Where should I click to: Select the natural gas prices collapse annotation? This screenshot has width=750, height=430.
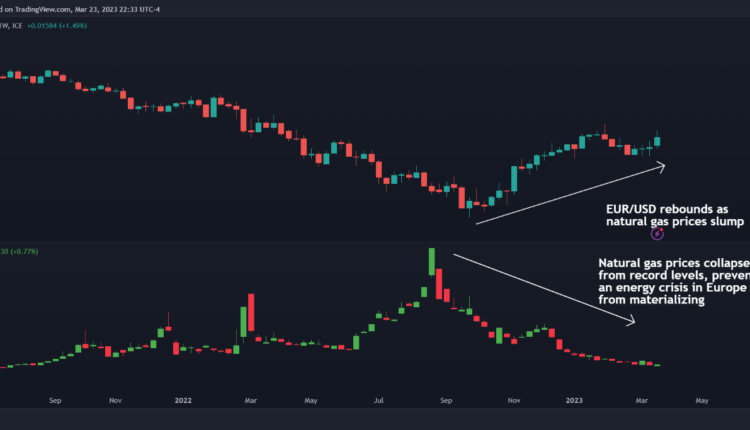tap(665, 281)
